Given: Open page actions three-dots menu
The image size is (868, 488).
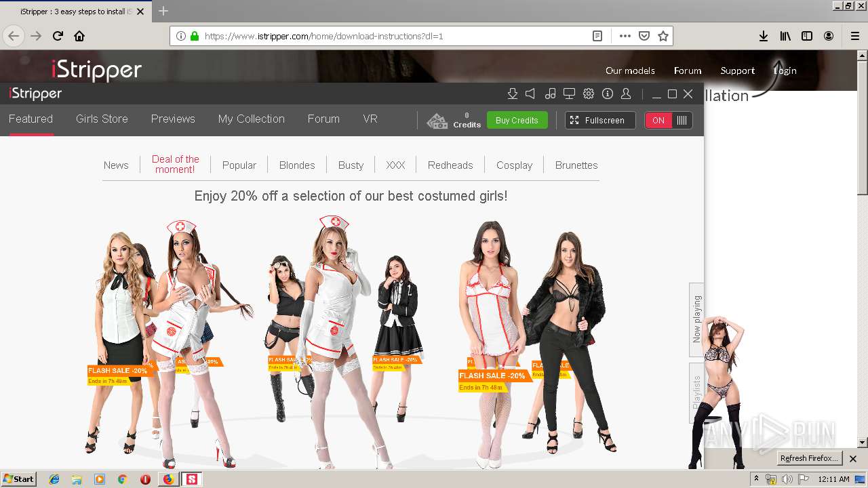Looking at the screenshot, I should point(625,36).
